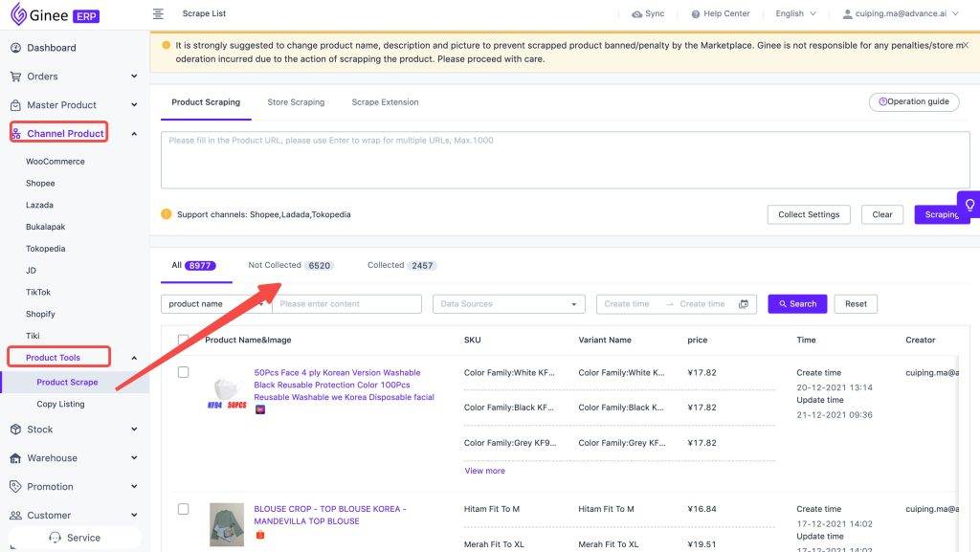The image size is (980, 552).
Task: Click the Create time start date field
Action: (x=627, y=304)
